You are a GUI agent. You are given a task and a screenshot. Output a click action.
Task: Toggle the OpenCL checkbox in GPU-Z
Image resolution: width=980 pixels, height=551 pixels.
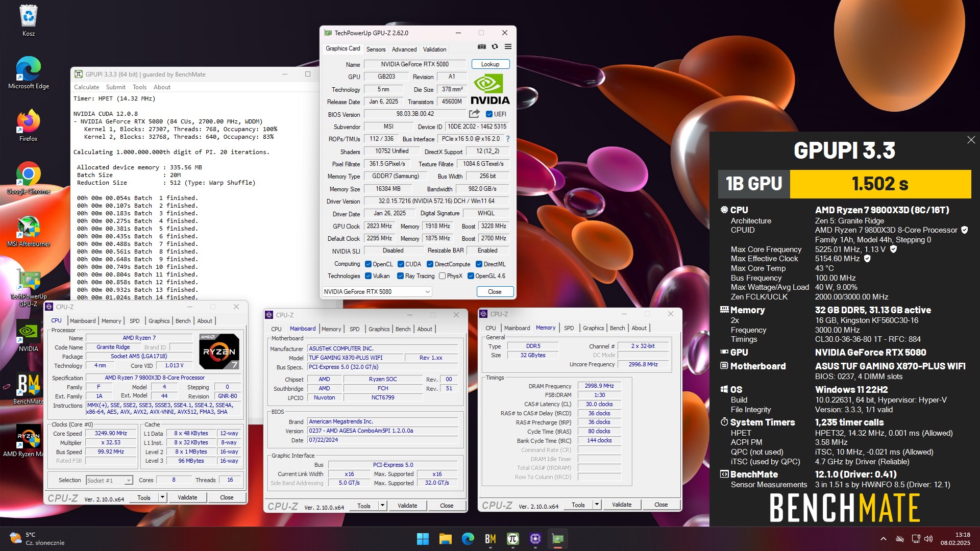point(368,264)
